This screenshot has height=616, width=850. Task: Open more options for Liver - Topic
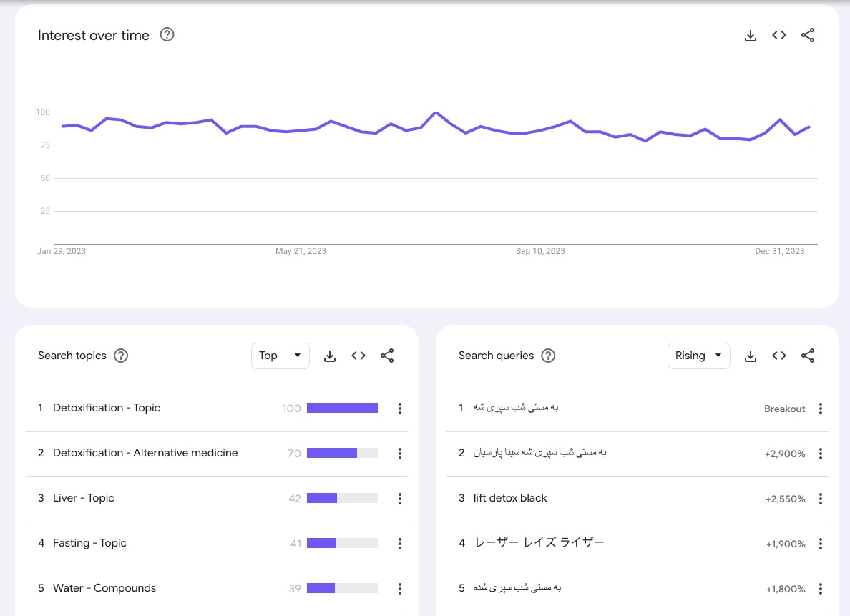pyautogui.click(x=400, y=499)
